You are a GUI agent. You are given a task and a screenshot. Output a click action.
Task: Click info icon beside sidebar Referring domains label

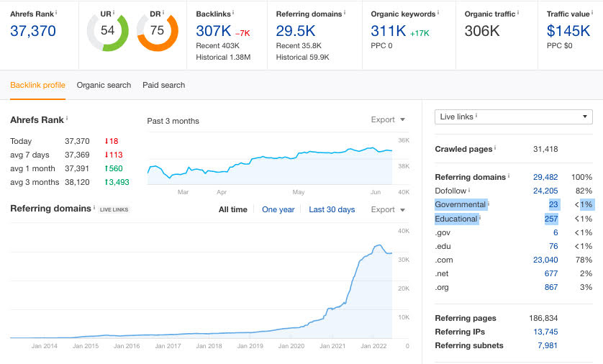pyautogui.click(x=509, y=176)
